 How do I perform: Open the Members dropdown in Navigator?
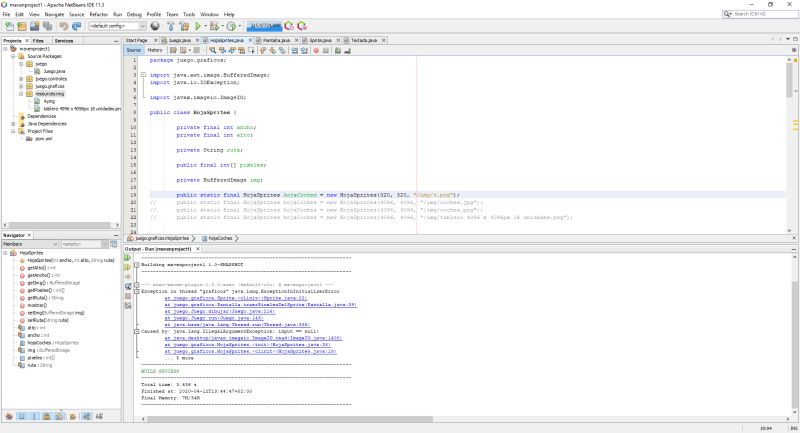tap(30, 244)
